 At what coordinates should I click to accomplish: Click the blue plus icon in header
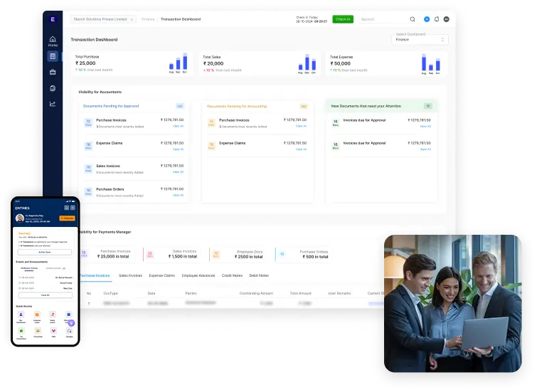[427, 19]
